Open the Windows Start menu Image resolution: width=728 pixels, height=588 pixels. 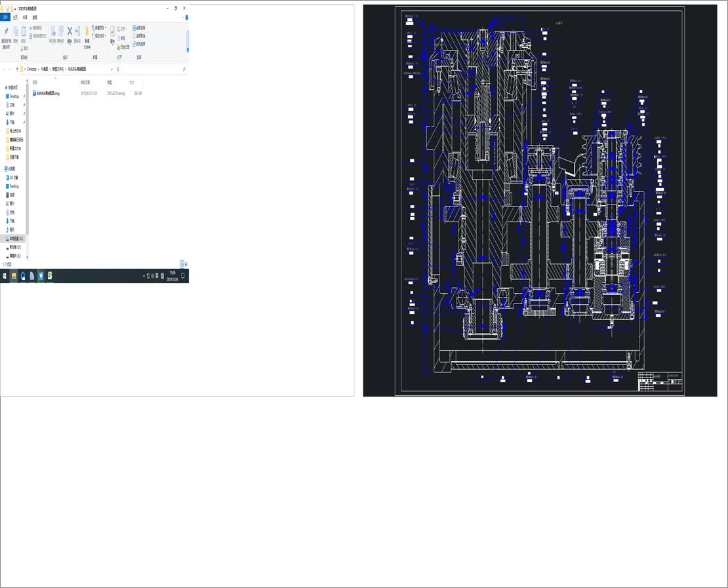click(x=5, y=276)
